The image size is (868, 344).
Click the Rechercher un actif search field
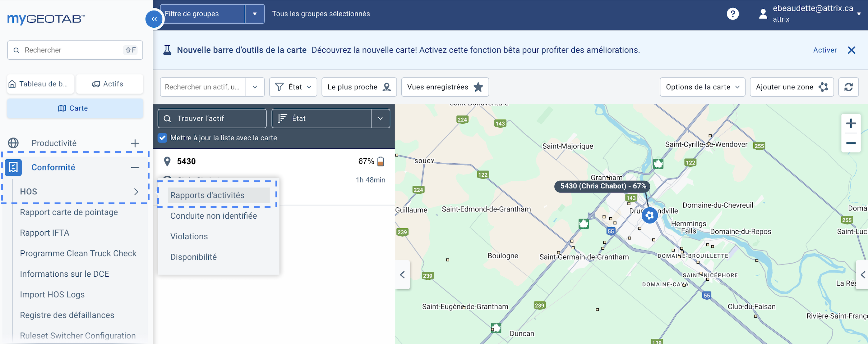tap(202, 87)
